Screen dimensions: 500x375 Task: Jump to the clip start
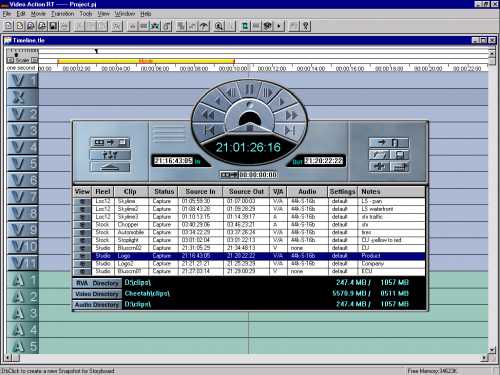[x=209, y=130]
